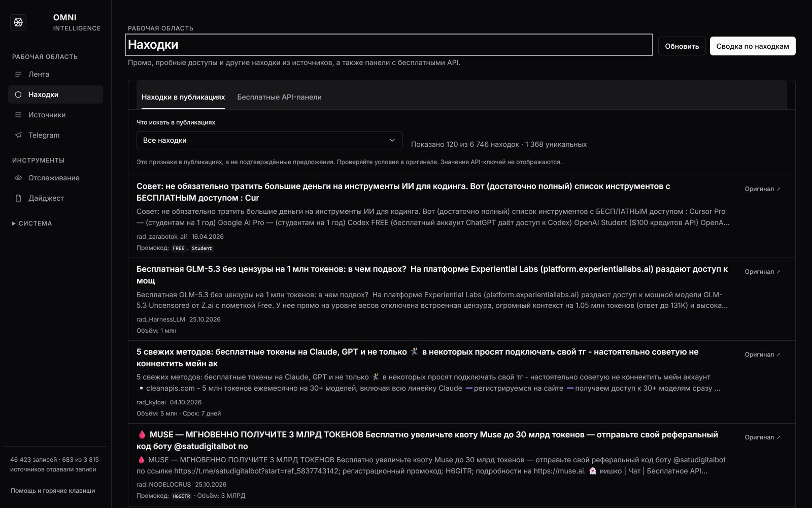Click the Находки title field

[389, 45]
